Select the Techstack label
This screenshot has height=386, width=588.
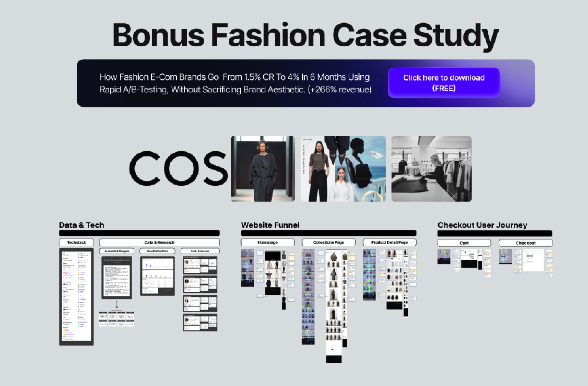77,242
